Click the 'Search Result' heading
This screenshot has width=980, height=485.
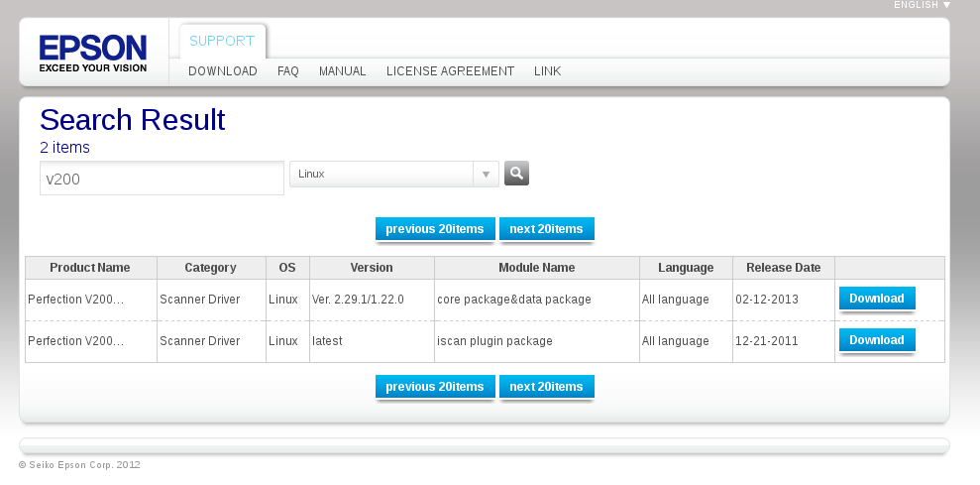133,120
